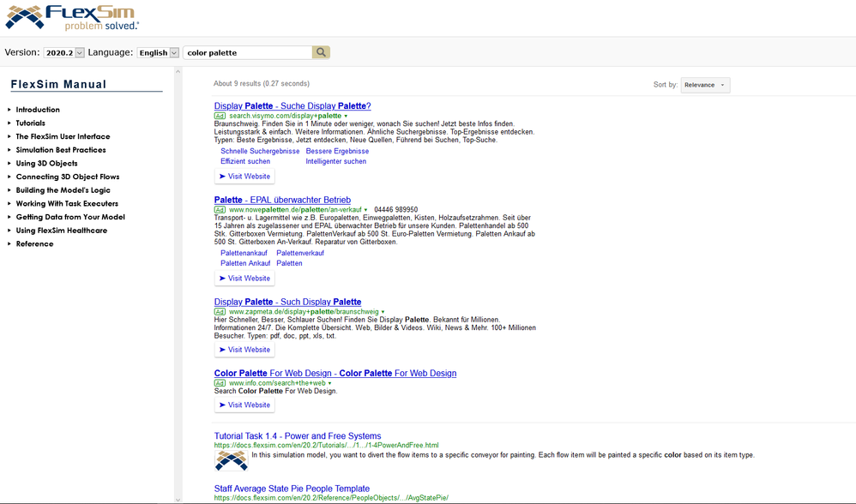The height and width of the screenshot is (504, 856).
Task: Click the www.zapmeta.de green URL
Action: tap(304, 312)
